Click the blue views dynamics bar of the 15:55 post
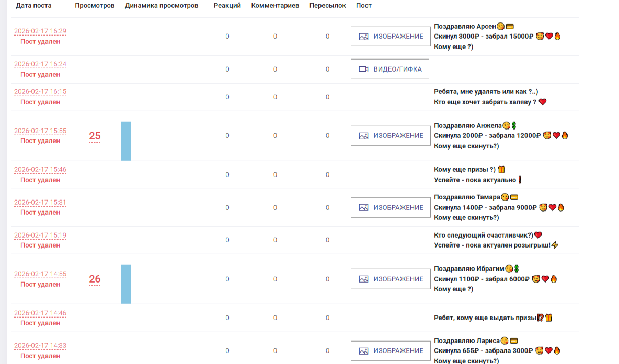 pos(126,141)
